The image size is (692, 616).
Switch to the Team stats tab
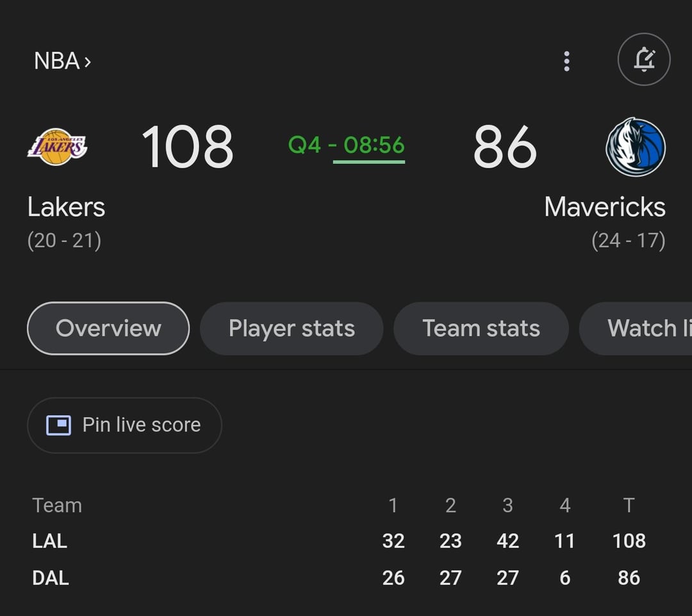tap(481, 328)
